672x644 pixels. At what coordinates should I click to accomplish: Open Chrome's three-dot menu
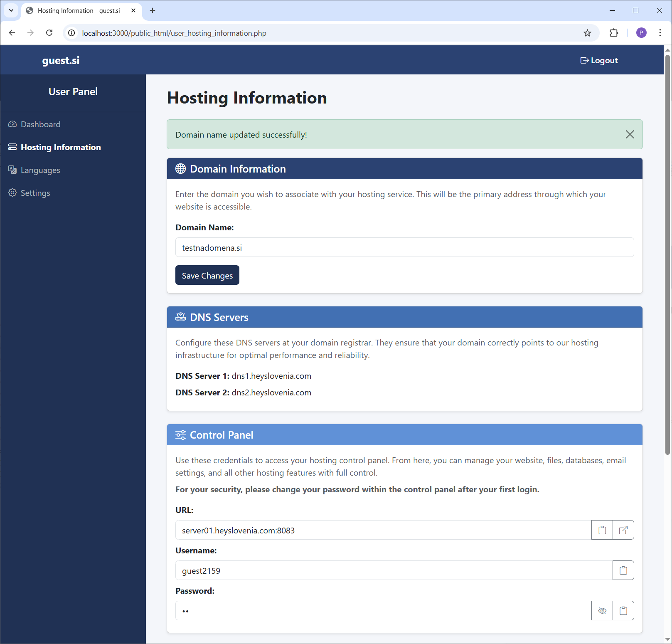(660, 33)
